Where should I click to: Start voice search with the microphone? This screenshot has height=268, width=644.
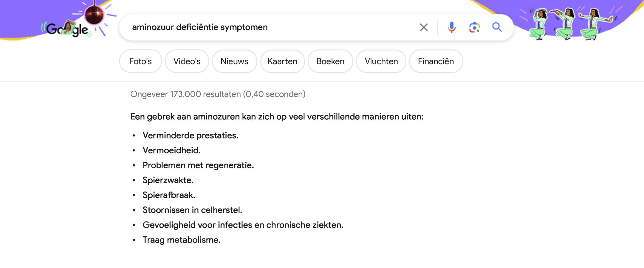[x=451, y=27]
